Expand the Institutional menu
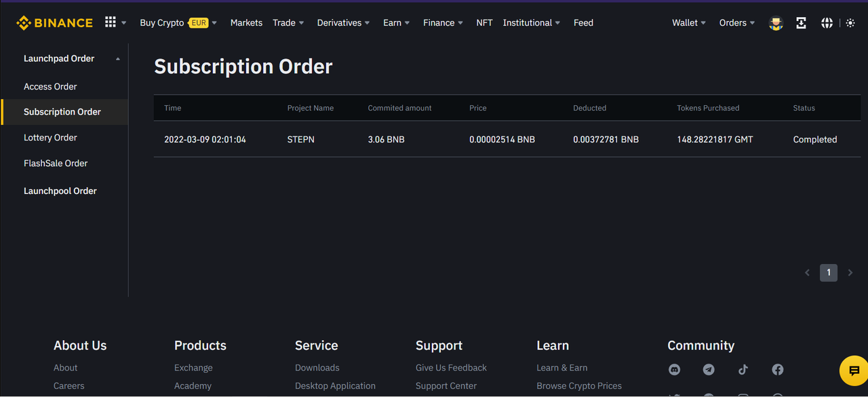The height and width of the screenshot is (397, 868). coord(532,23)
